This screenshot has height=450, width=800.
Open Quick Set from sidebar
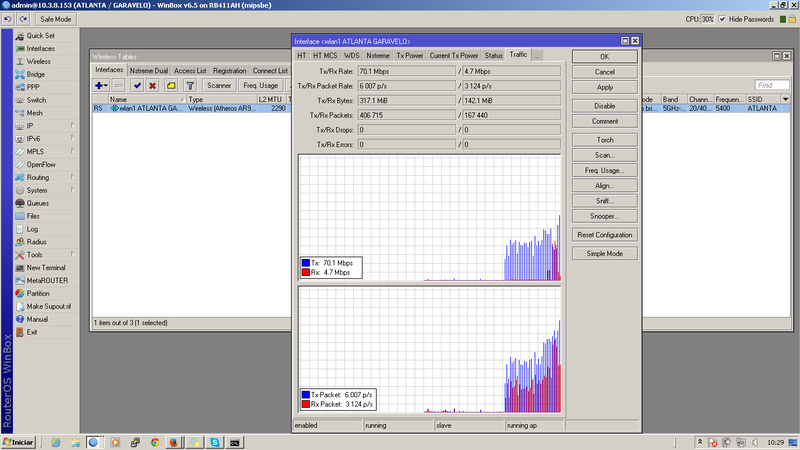coord(40,36)
